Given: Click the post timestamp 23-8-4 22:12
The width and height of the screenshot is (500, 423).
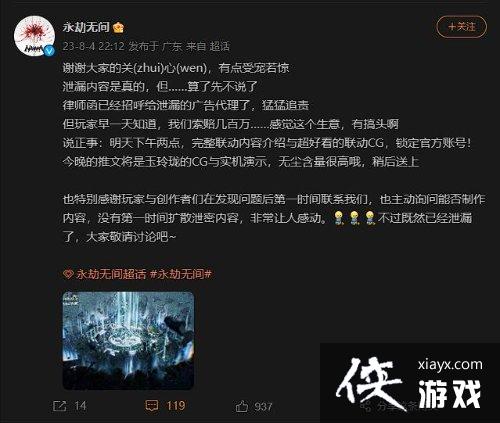Looking at the screenshot, I should [93, 46].
